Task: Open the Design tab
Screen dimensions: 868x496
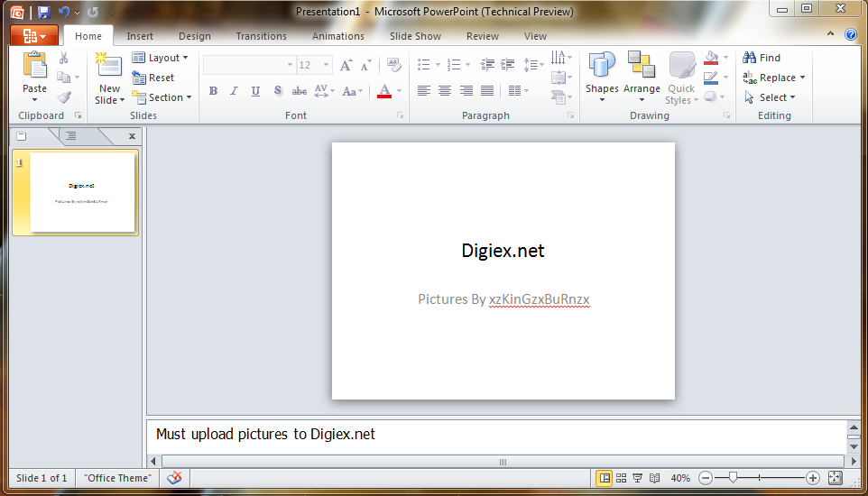Action: tap(195, 36)
